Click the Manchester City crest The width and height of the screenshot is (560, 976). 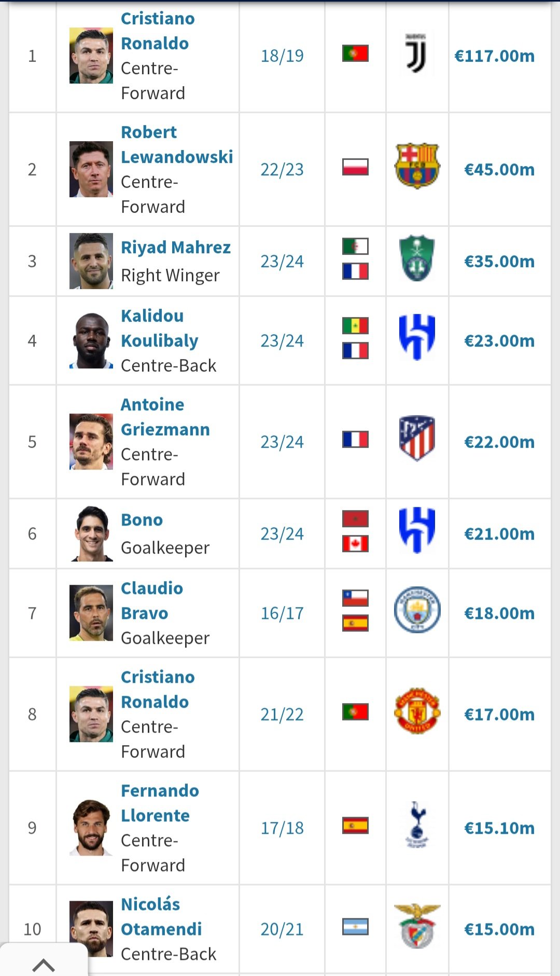[417, 610]
